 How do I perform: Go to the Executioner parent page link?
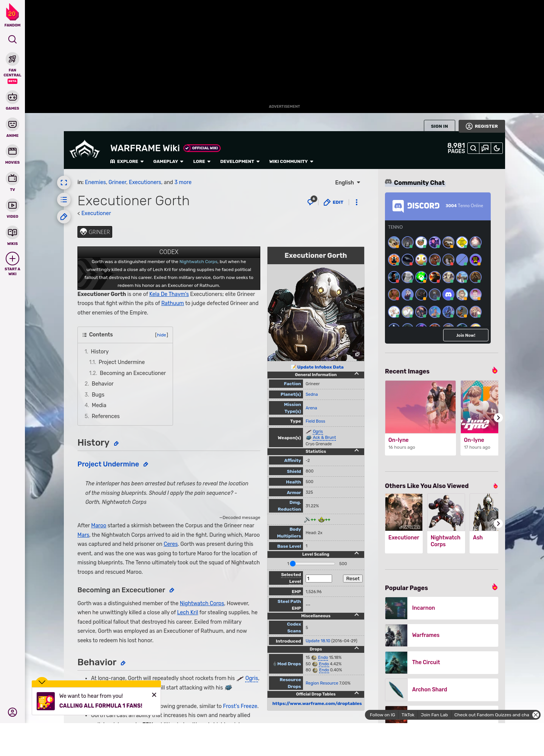tap(96, 213)
